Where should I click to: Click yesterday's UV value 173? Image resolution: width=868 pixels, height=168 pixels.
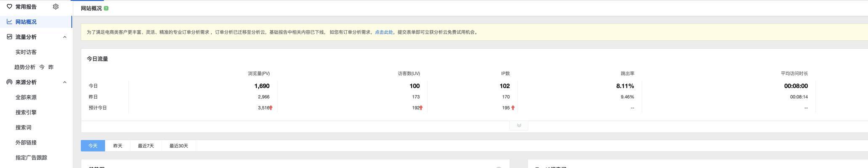pyautogui.click(x=416, y=97)
